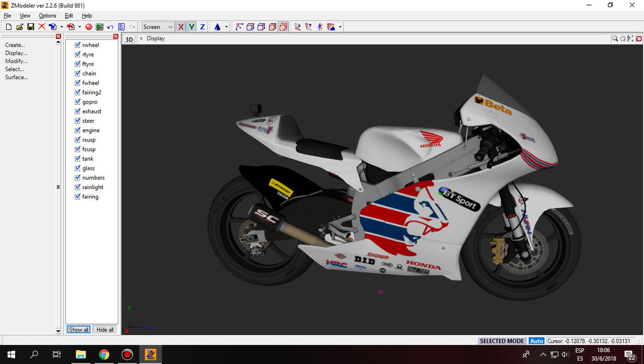This screenshot has width=644, height=364.
Task: Open the View menu
Action: [25, 16]
